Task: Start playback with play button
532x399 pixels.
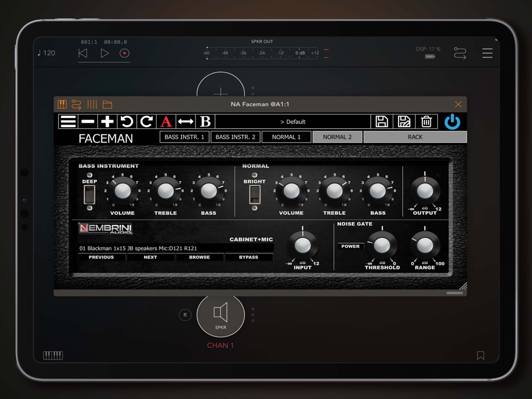Action: coord(104,53)
